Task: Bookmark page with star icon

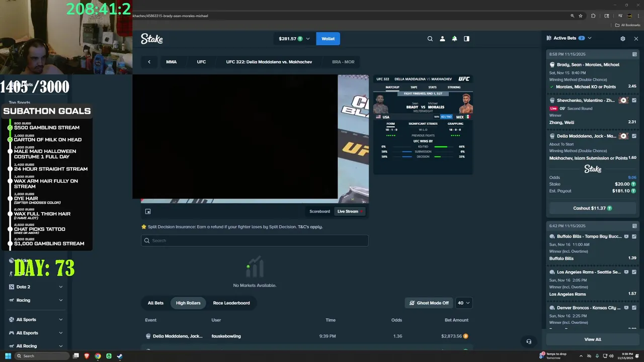Action: [x=581, y=16]
